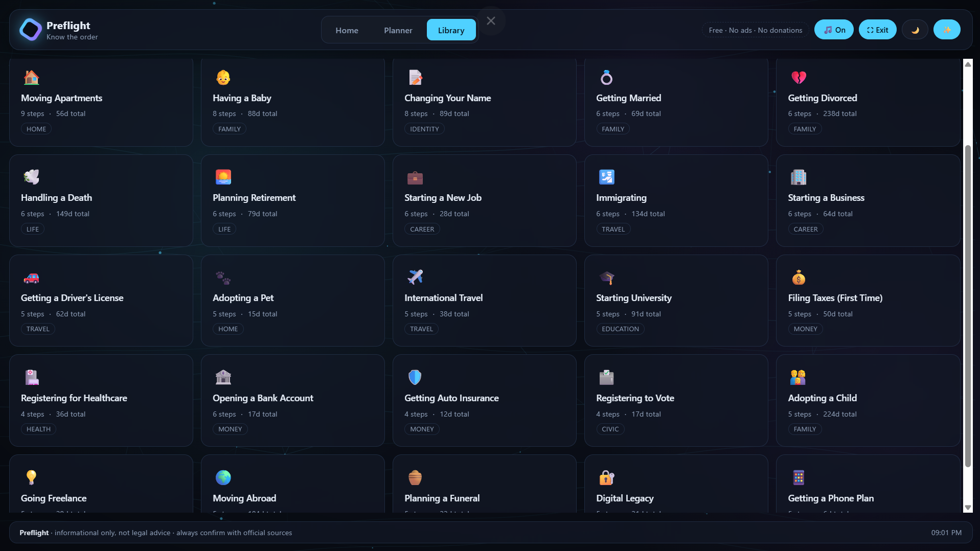Image resolution: width=980 pixels, height=551 pixels.
Task: Open the Digital Legacy padlock icon
Action: (606, 477)
